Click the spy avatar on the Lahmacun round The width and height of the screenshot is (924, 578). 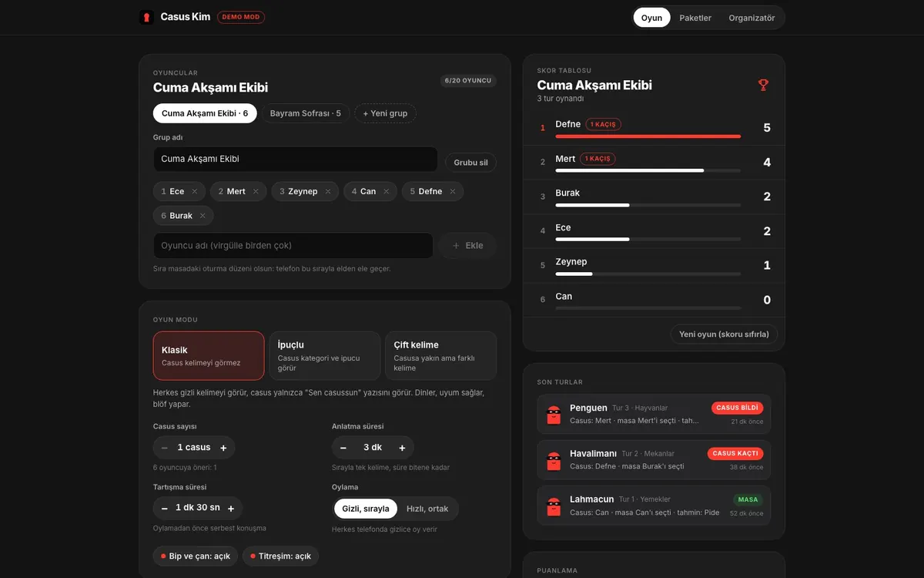[554, 506]
